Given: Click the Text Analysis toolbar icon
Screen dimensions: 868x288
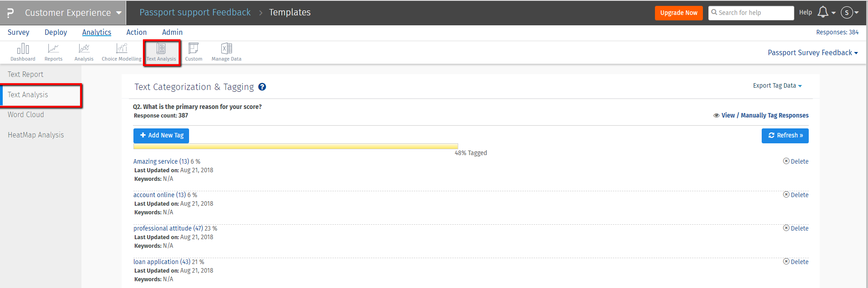Looking at the screenshot, I should [x=161, y=52].
